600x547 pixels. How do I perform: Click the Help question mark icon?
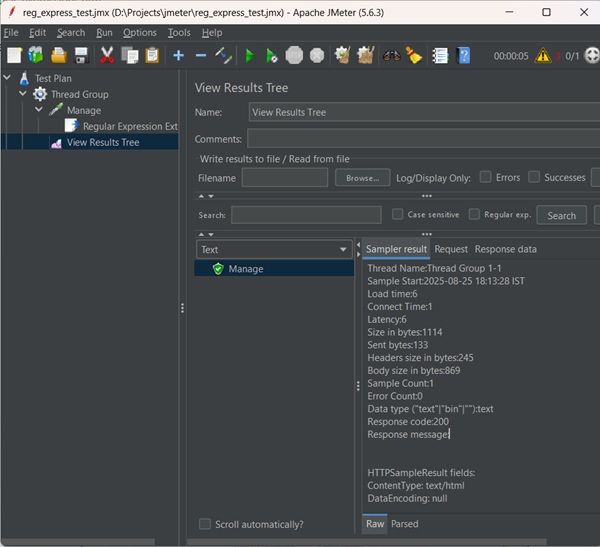click(463, 56)
